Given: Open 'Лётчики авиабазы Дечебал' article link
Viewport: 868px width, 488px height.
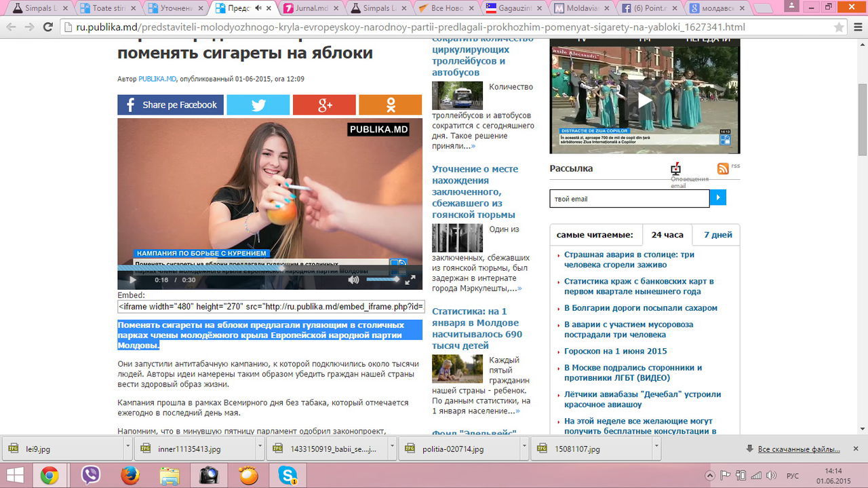Looking at the screenshot, I should 642,399.
